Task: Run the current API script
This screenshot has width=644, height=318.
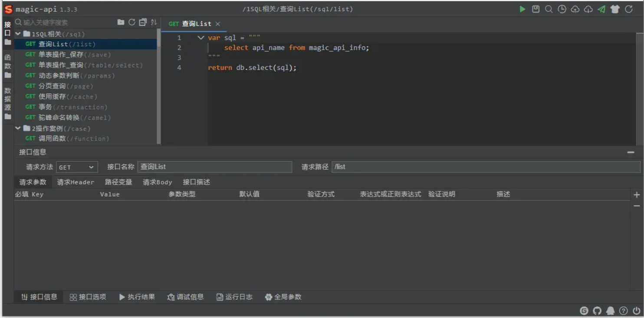Action: [522, 9]
